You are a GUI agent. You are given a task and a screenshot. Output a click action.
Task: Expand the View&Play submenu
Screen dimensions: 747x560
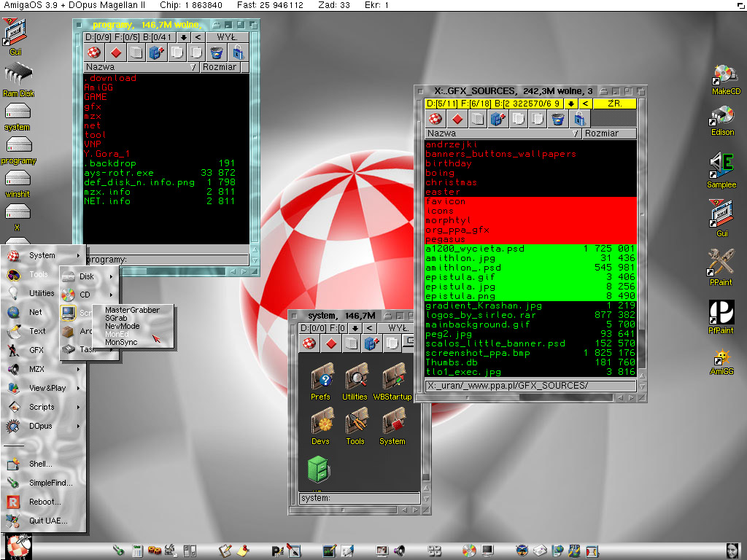[44, 388]
